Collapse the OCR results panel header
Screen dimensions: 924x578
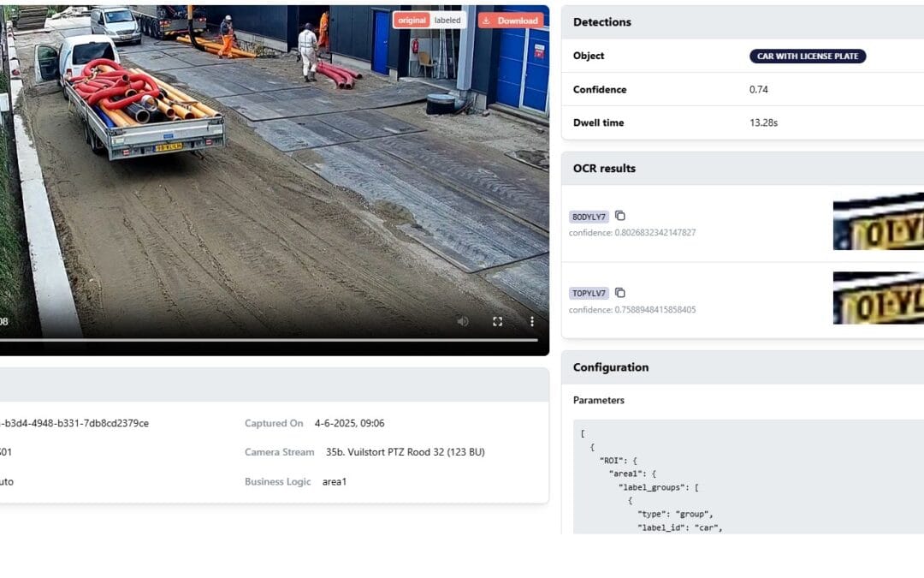(743, 169)
